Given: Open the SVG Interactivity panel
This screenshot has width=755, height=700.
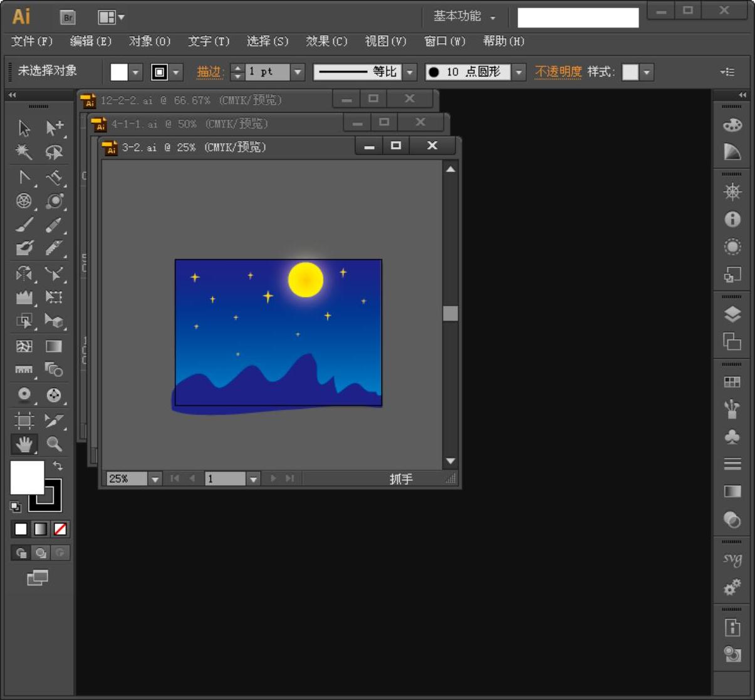Looking at the screenshot, I should pyautogui.click(x=732, y=559).
